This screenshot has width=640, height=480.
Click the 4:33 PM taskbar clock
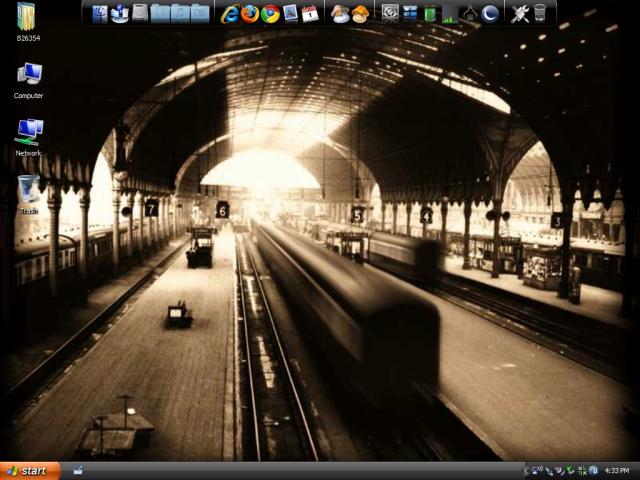point(617,471)
